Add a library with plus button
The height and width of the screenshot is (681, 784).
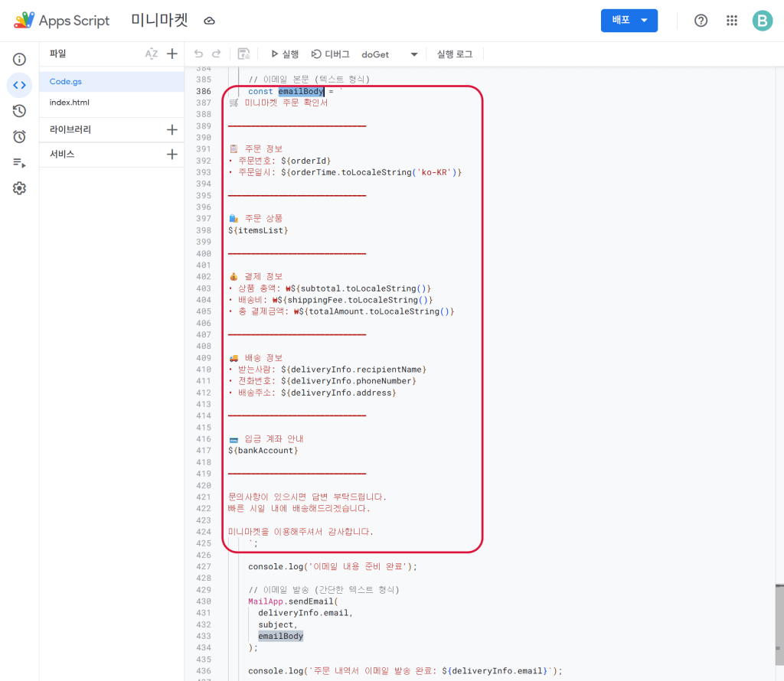(172, 130)
